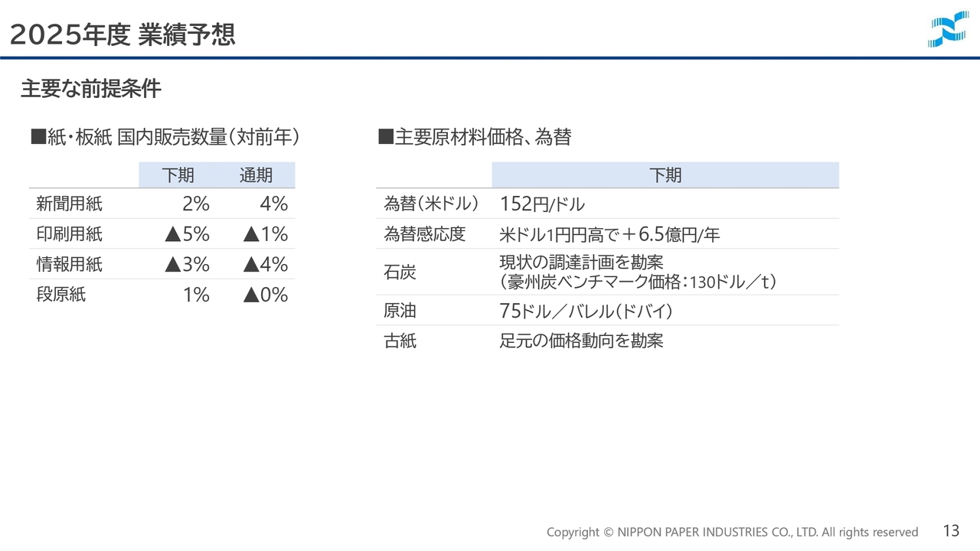Click the 為替(米ドル) row label
Viewport: 980px width, 551px height.
[431, 204]
